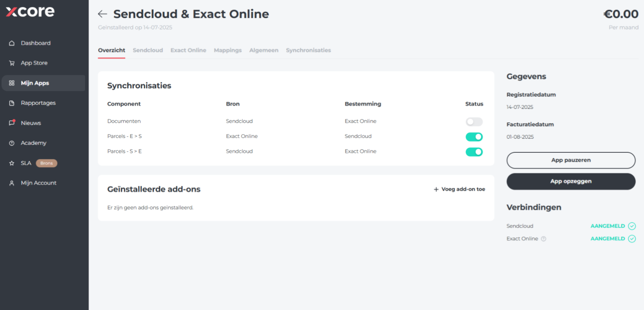Click the Sendcloud & Exact Online page title
Image resolution: width=644 pixels, height=310 pixels.
191,14
